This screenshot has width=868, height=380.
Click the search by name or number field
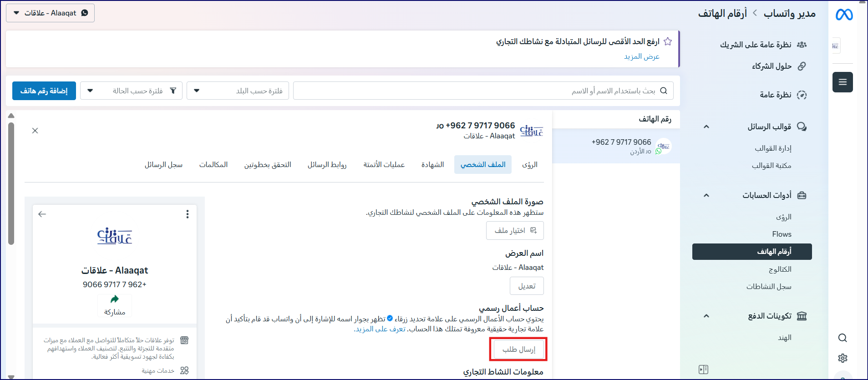(x=482, y=91)
